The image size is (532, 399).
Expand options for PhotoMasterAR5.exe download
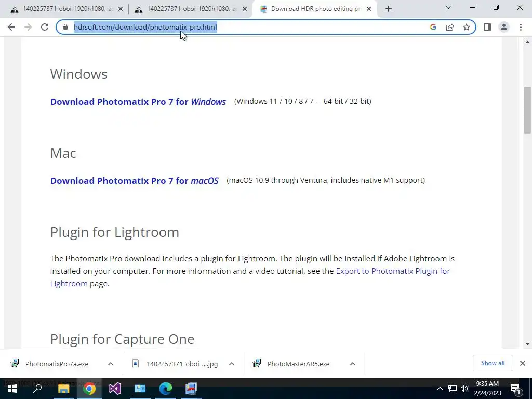tap(353, 364)
